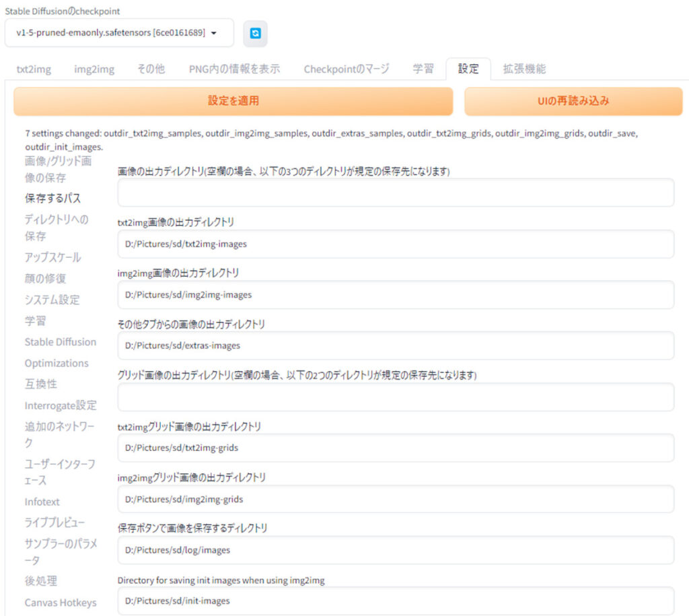Open Interrogate設定 section
Screen dimensions: 689x616
[61, 405]
